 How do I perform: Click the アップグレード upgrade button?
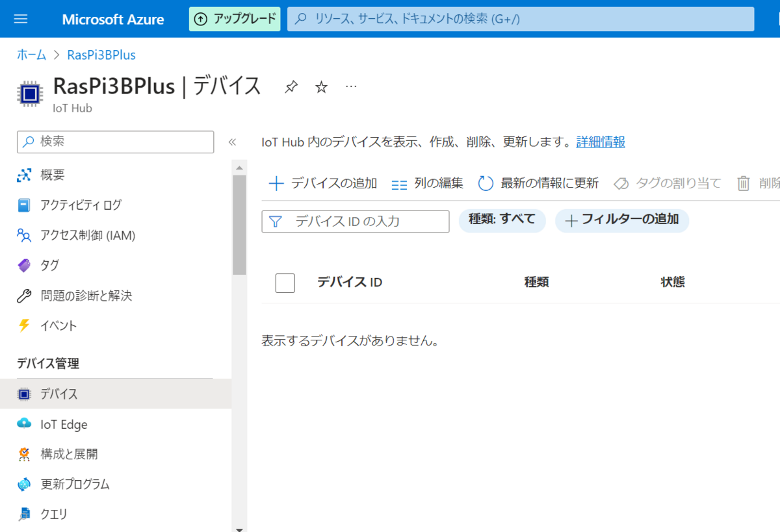click(235, 19)
